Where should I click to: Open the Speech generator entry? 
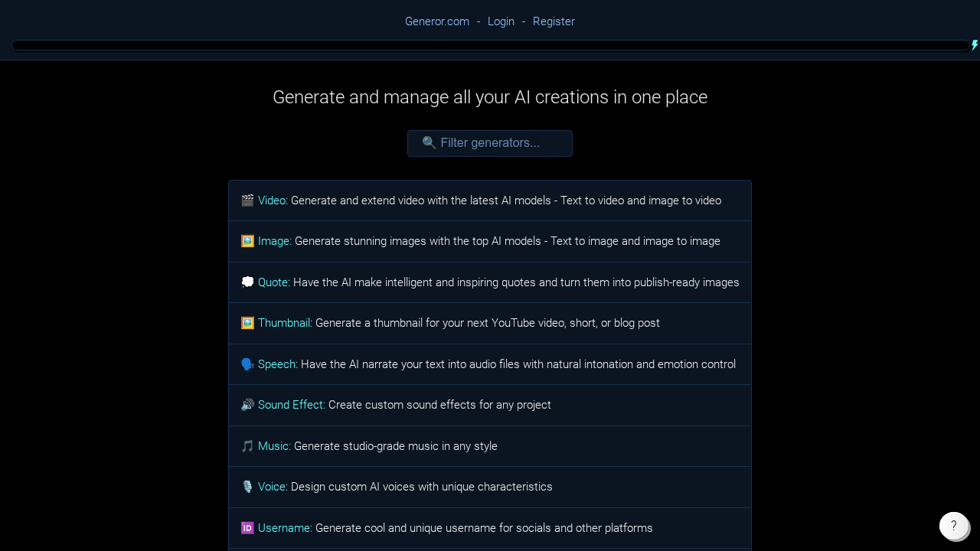click(277, 364)
